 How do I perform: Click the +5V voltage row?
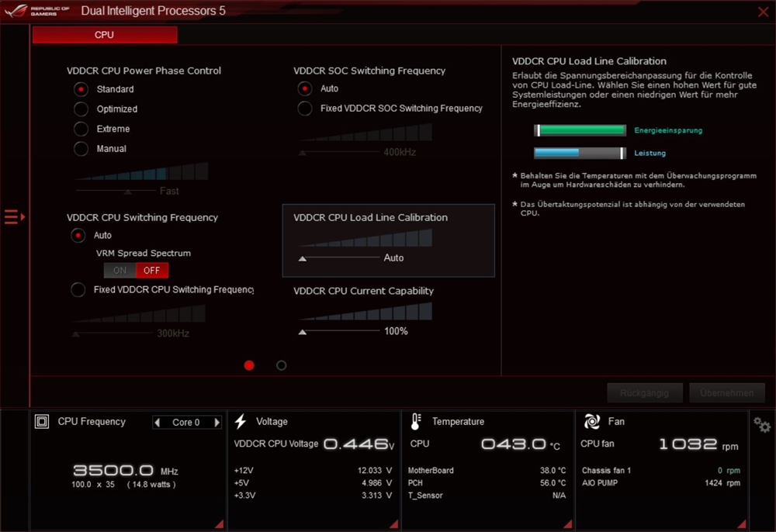click(x=313, y=483)
